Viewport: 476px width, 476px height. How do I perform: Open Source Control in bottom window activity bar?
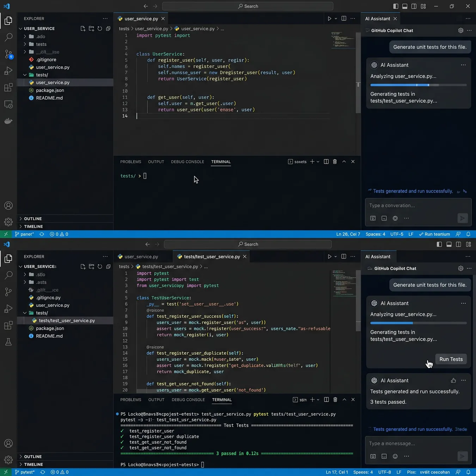click(x=8, y=292)
